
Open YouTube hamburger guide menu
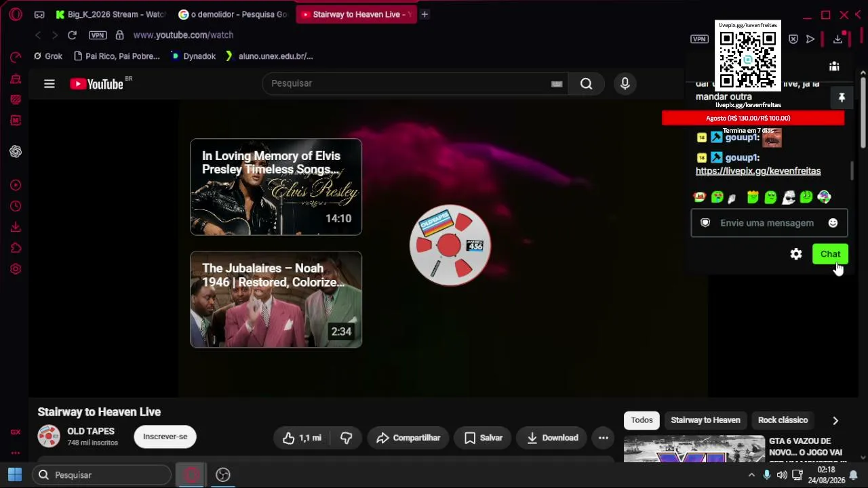(x=50, y=84)
